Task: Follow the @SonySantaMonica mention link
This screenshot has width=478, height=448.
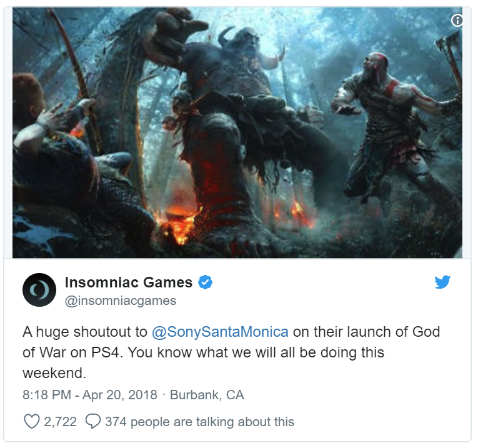Action: [x=220, y=332]
